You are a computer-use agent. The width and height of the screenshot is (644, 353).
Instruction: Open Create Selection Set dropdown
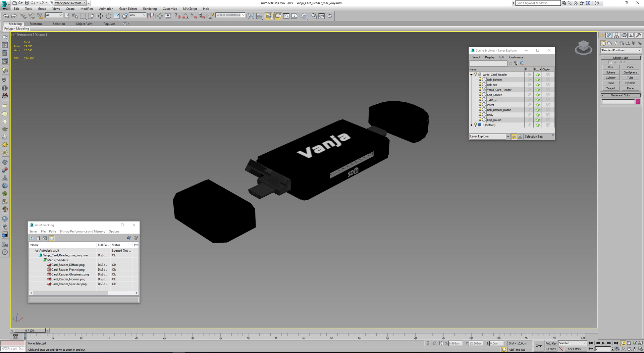coord(230,15)
